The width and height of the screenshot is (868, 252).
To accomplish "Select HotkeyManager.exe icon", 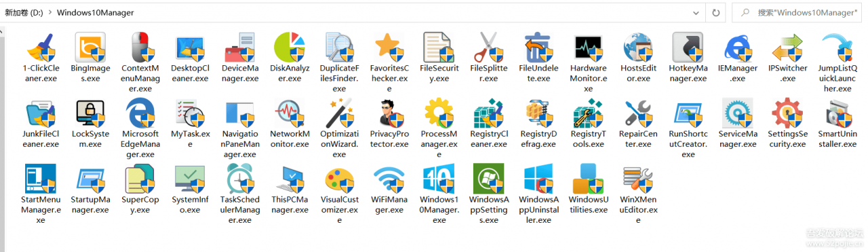I will click(688, 47).
